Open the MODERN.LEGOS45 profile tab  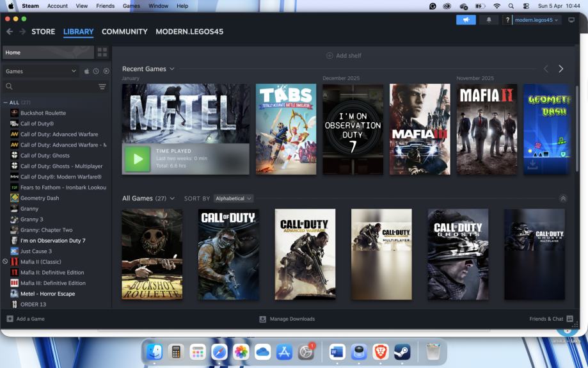tap(189, 31)
